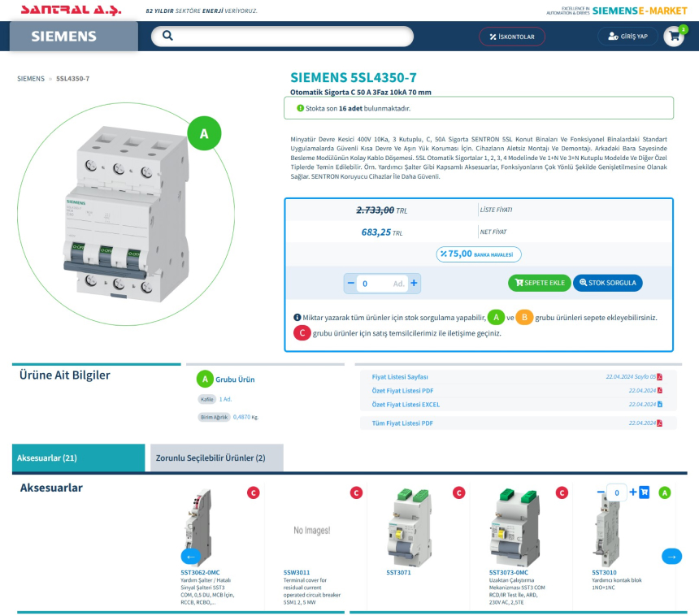699x616 pixels.
Task: Click the search magnifier icon
Action: click(167, 36)
